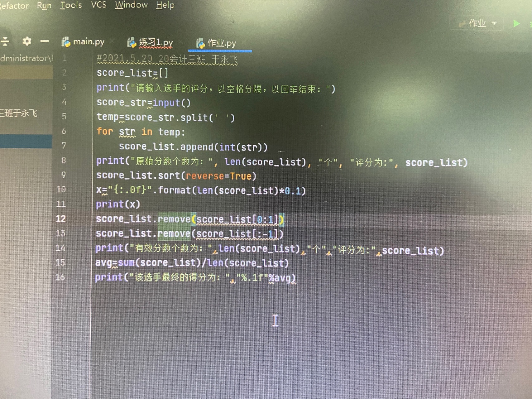
Task: Click the Python icon in run configuration box
Action: 462,24
